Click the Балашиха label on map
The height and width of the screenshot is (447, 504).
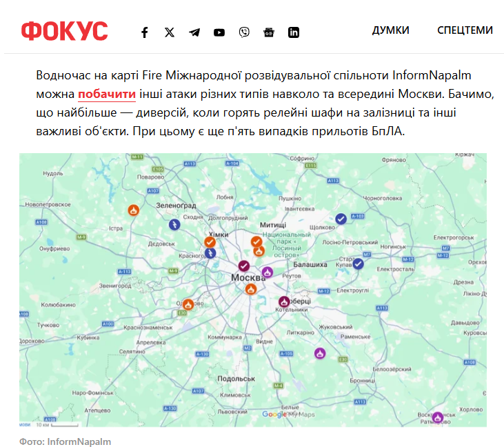310,264
